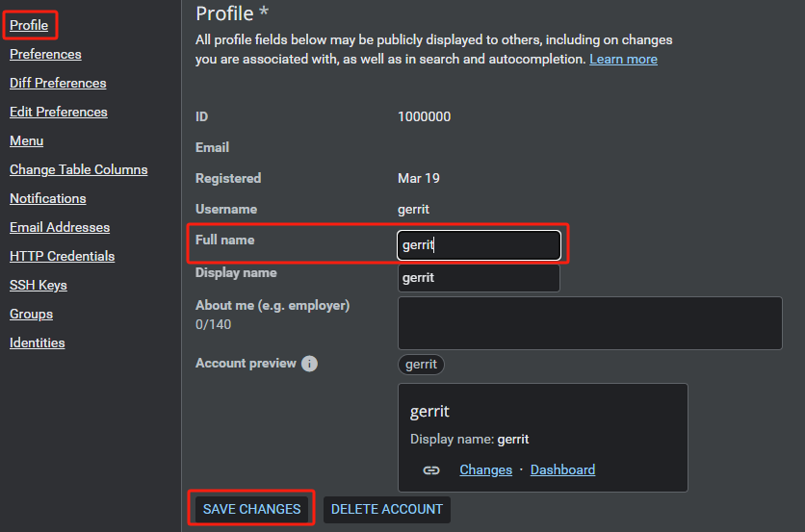Go to Preferences in the sidebar
The width and height of the screenshot is (805, 532).
[x=45, y=54]
